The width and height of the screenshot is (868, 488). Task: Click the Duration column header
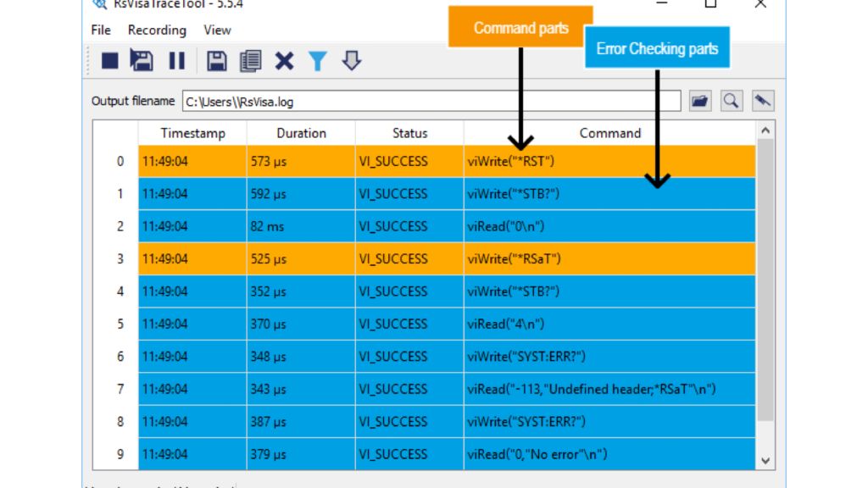(301, 133)
